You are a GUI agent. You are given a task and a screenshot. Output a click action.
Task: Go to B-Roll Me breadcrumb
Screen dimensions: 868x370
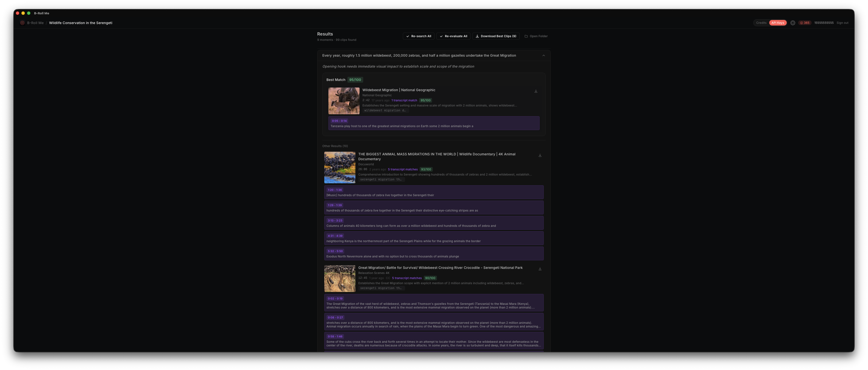tap(35, 23)
